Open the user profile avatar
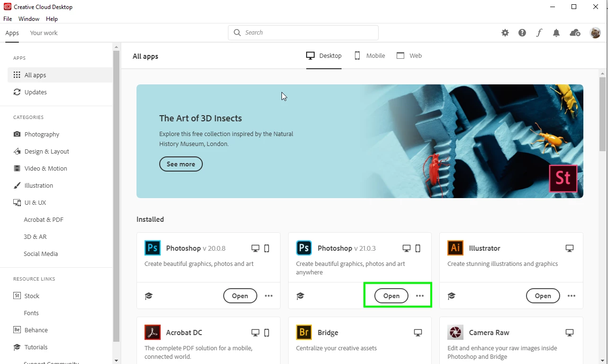Viewport: 608px width, 364px height. click(595, 33)
